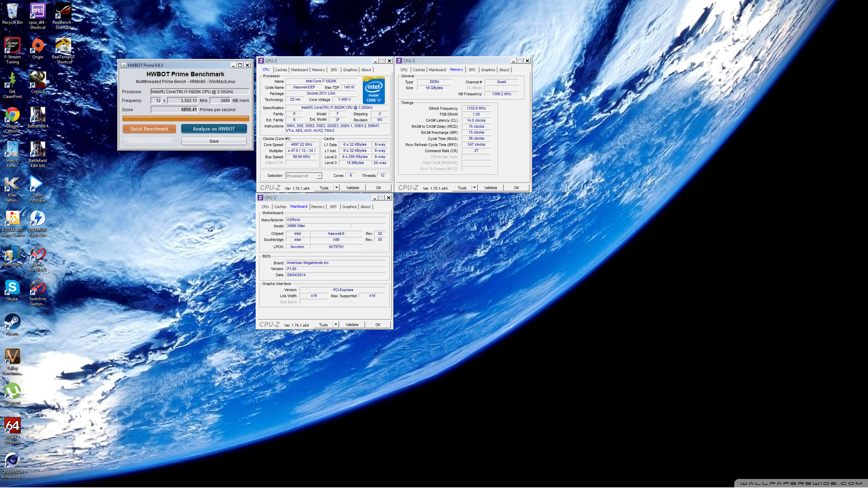Open About tab in Memory window
Viewport: 868px width, 488px height.
pos(504,70)
